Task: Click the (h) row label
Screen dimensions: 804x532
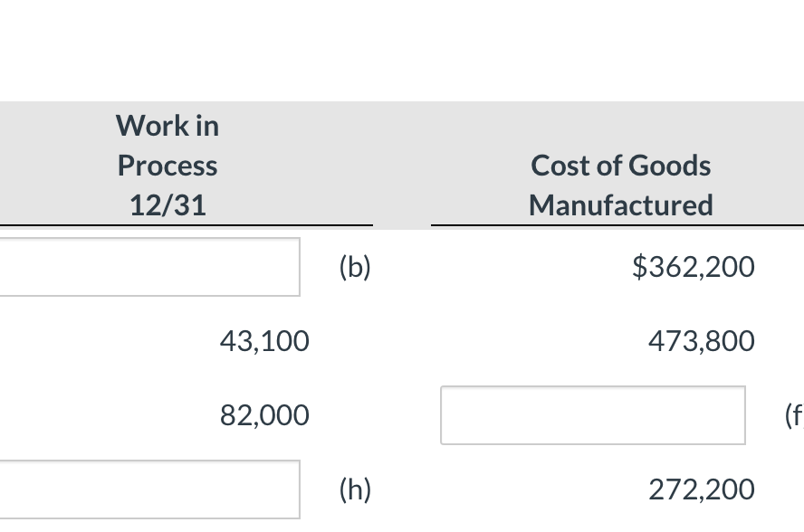Action: tap(355, 489)
